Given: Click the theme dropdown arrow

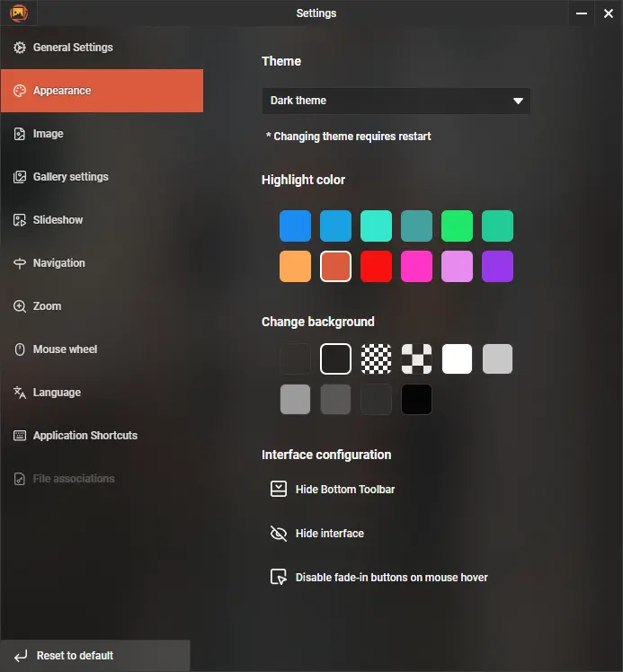Looking at the screenshot, I should pos(518,101).
